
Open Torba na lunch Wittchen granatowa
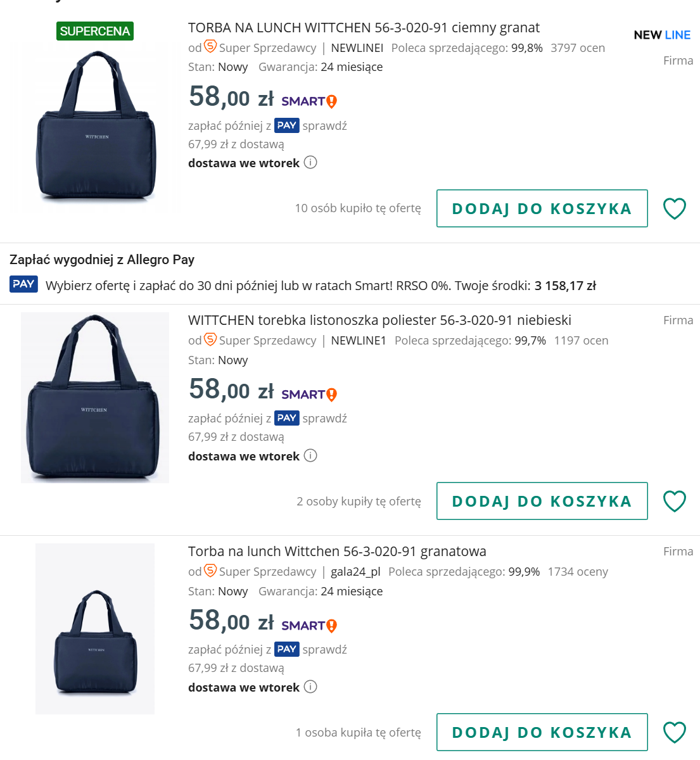tap(337, 552)
